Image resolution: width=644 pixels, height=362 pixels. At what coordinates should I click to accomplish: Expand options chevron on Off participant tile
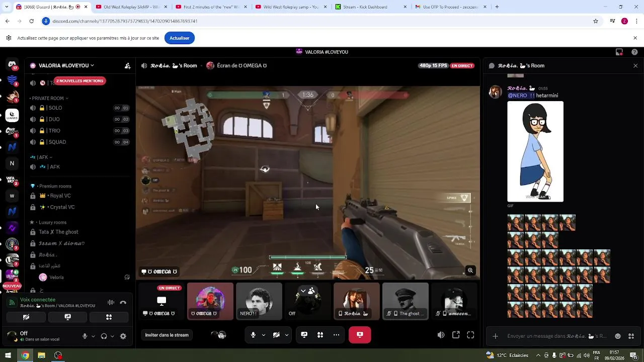(x=303, y=291)
